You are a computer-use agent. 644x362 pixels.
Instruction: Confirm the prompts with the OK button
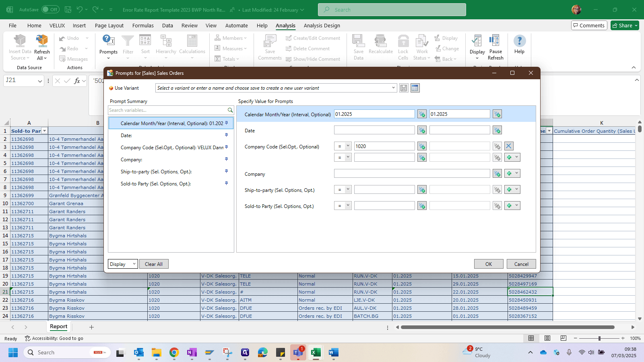(x=489, y=264)
